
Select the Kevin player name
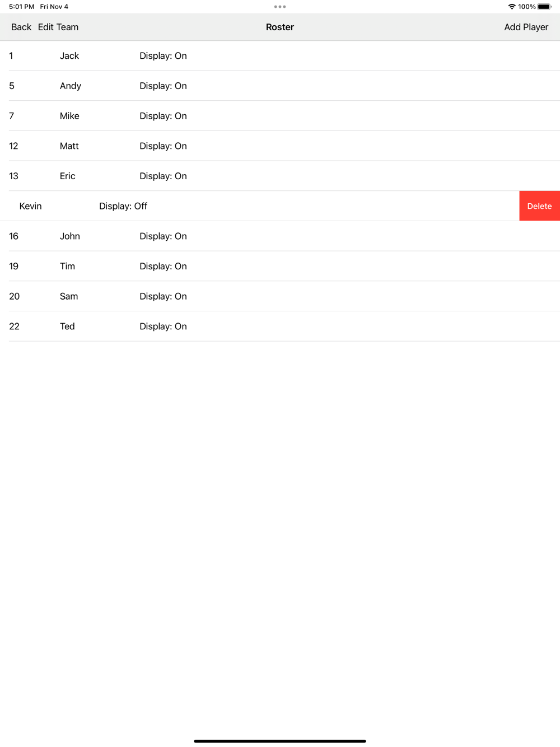31,206
